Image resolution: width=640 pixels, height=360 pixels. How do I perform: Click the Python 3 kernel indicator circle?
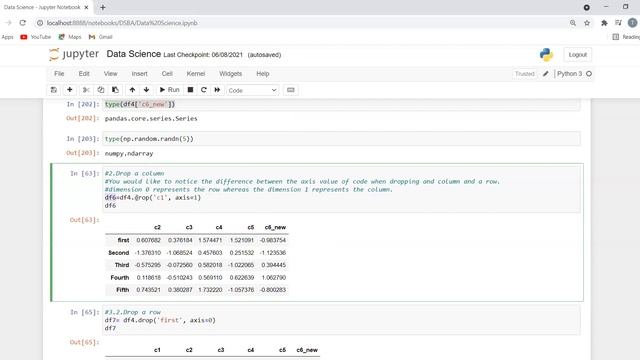(x=589, y=74)
